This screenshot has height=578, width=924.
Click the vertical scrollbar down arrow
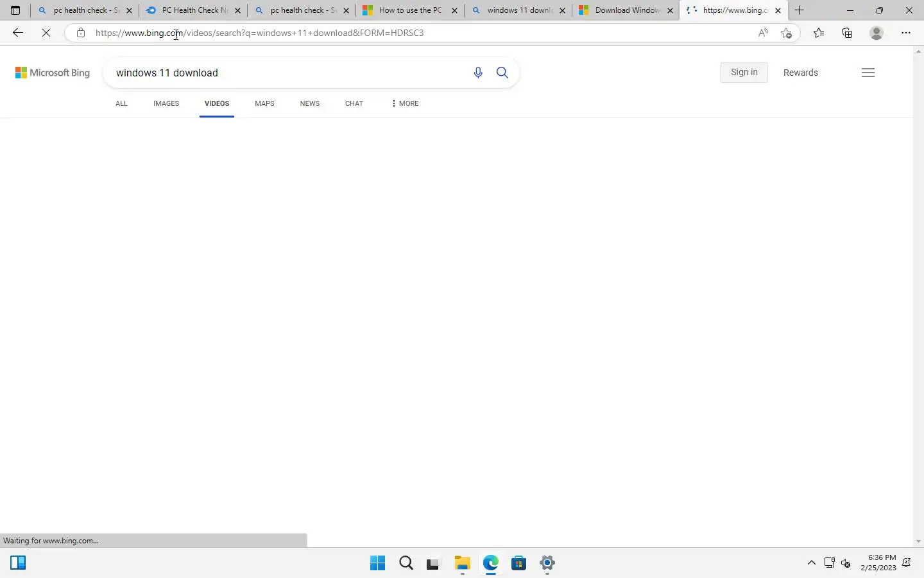tap(918, 541)
